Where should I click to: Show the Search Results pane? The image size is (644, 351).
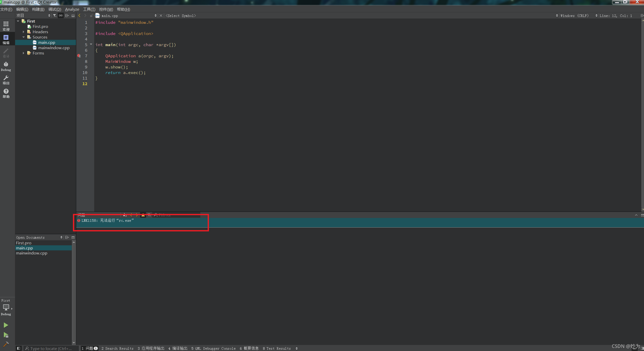click(x=118, y=348)
